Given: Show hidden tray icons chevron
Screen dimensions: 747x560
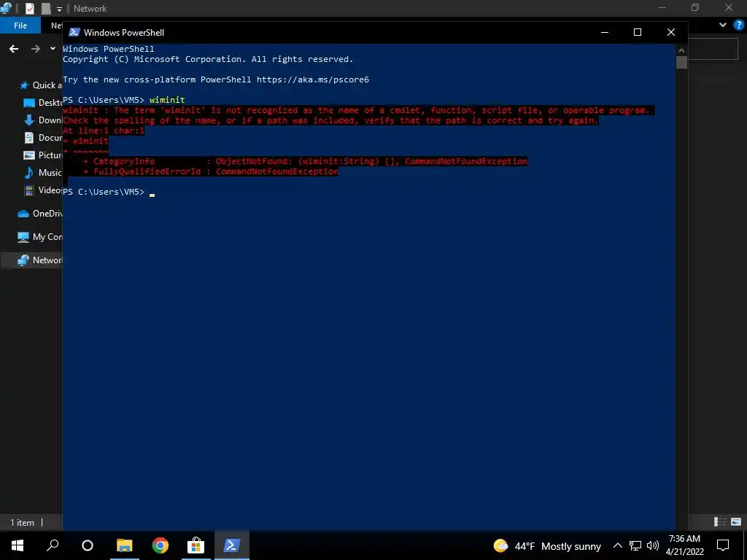Looking at the screenshot, I should pos(617,545).
